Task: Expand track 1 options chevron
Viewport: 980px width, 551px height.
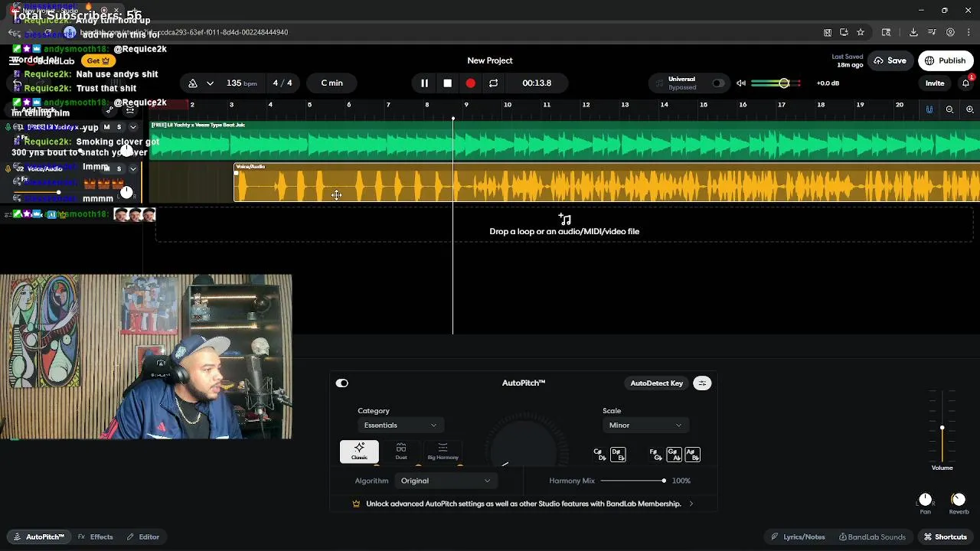Action: pyautogui.click(x=133, y=127)
